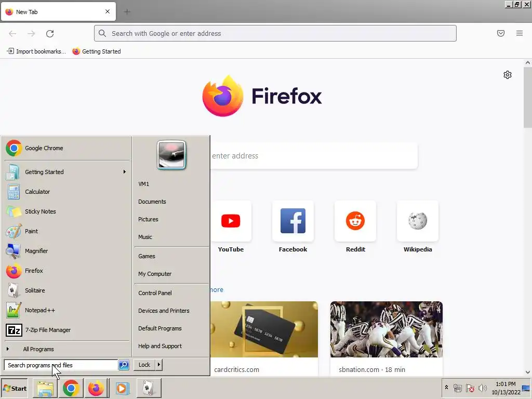Reload the current Firefox page

pyautogui.click(x=50, y=33)
